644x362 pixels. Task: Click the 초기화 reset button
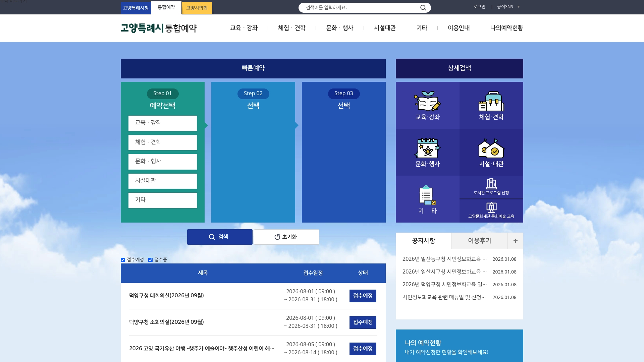286,237
